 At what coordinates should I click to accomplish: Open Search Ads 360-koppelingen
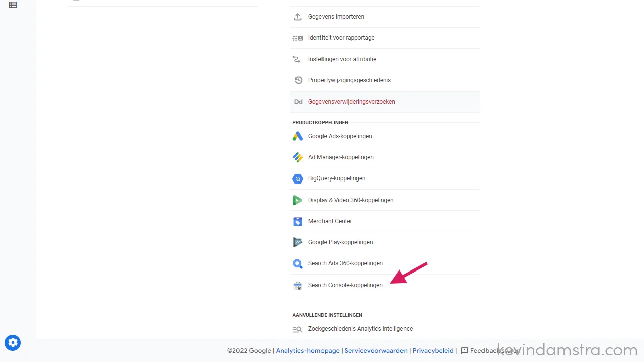(385, 263)
